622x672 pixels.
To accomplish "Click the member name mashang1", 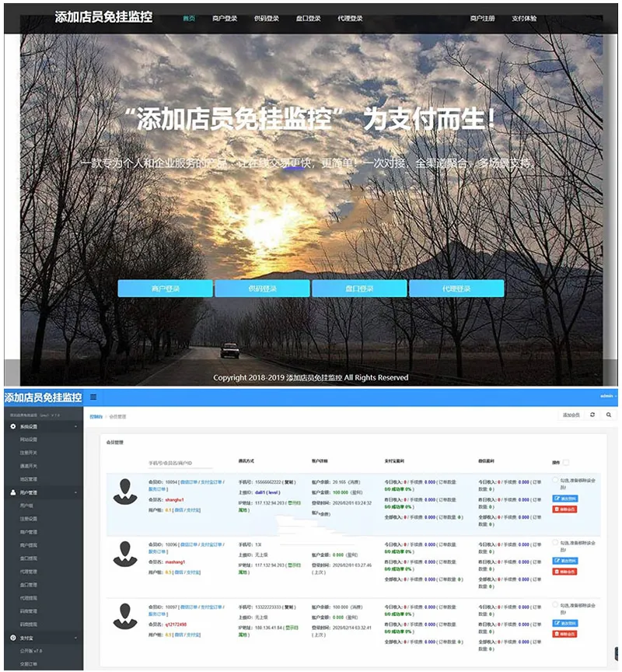I will tap(175, 562).
